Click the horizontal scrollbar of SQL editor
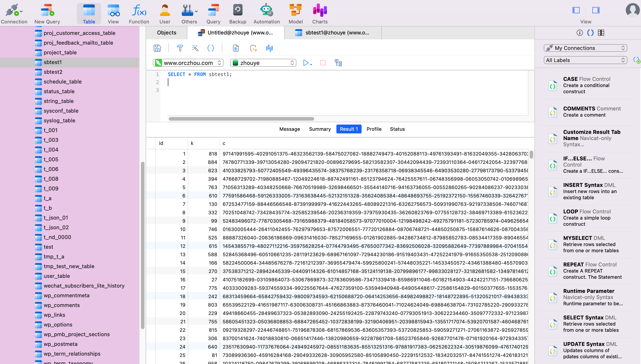 click(x=241, y=119)
